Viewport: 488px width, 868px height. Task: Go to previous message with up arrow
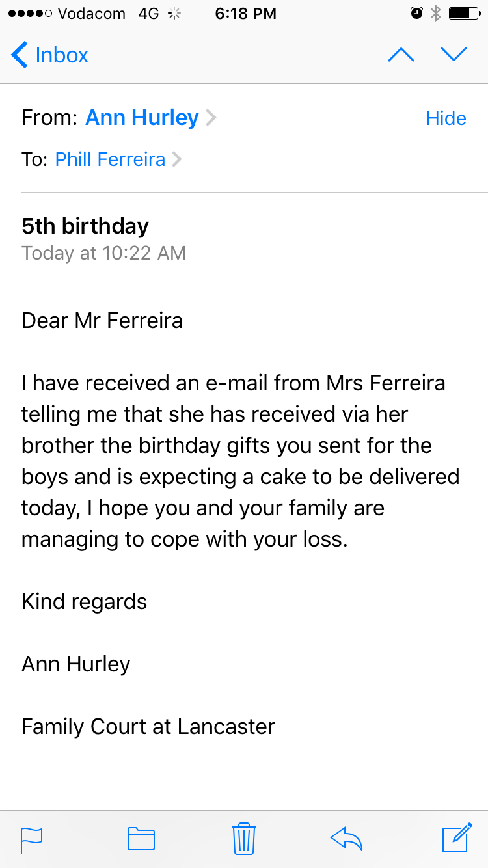(x=401, y=55)
